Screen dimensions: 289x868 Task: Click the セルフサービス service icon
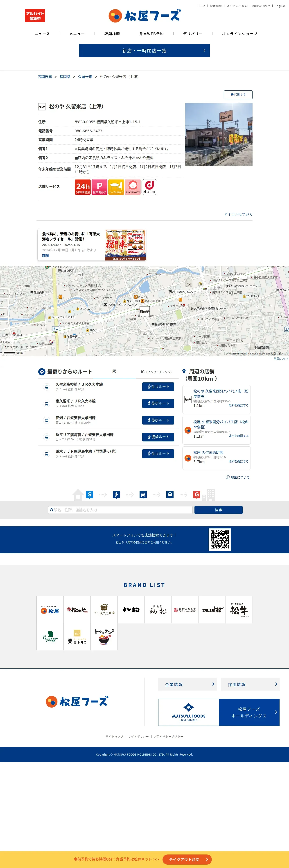click(133, 187)
